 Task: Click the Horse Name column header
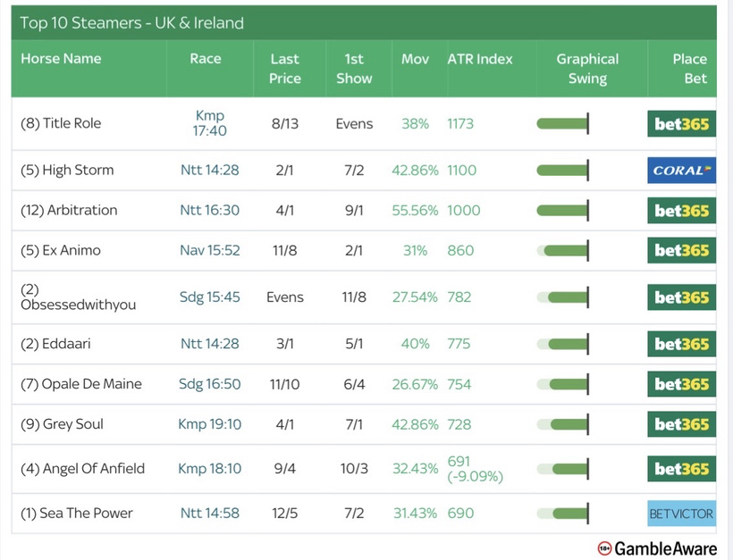click(61, 59)
